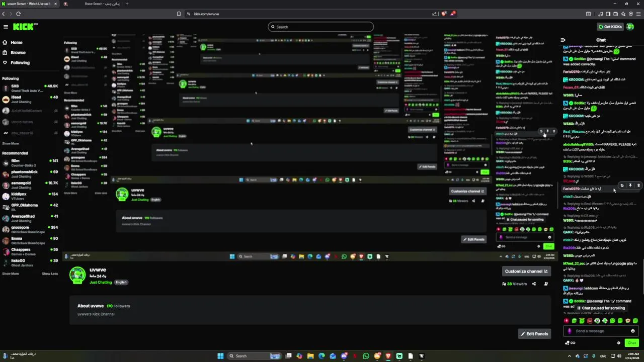Reload the page
The height and width of the screenshot is (362, 644).
click(18, 14)
